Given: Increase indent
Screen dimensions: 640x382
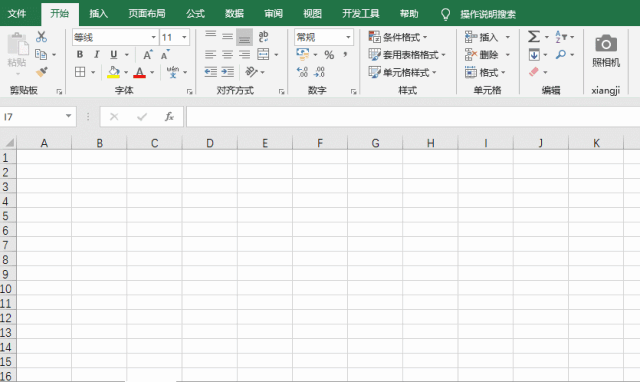Looking at the screenshot, I should click(227, 72).
